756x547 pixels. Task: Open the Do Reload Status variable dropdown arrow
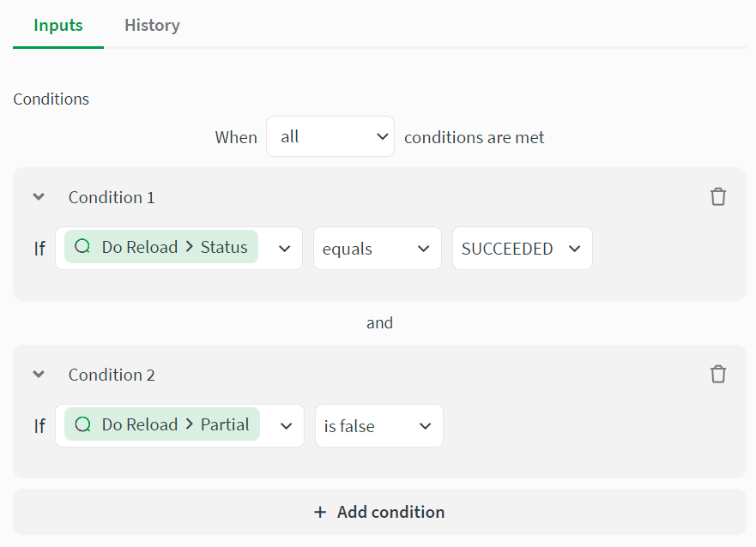pyautogui.click(x=285, y=248)
